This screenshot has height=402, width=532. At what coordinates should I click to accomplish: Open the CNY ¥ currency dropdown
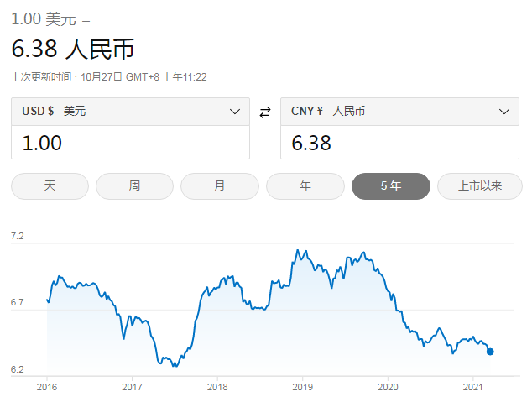tap(399, 112)
